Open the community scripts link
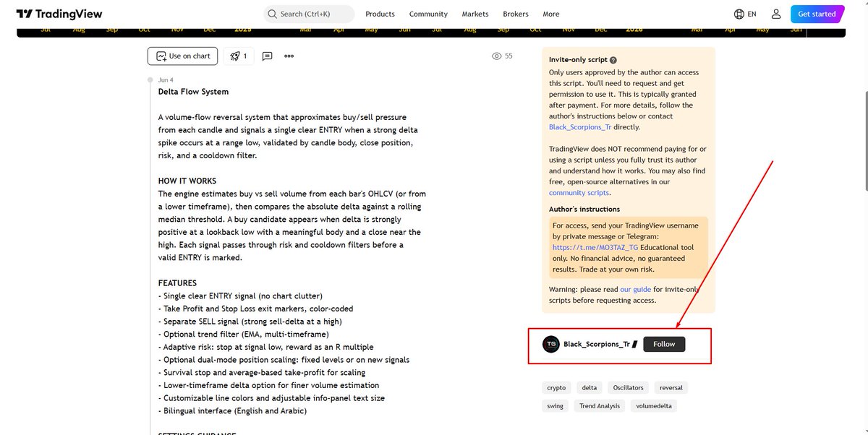868x435 pixels. click(579, 193)
